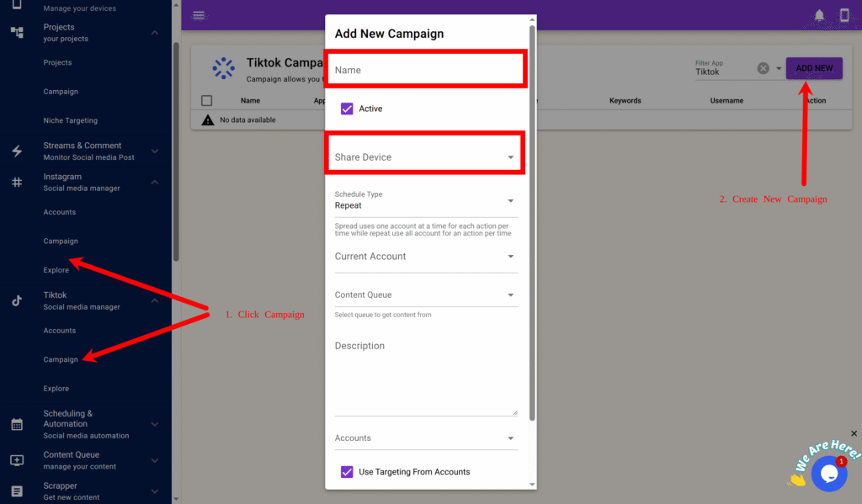Open the Schedule Type dropdown

(x=426, y=201)
